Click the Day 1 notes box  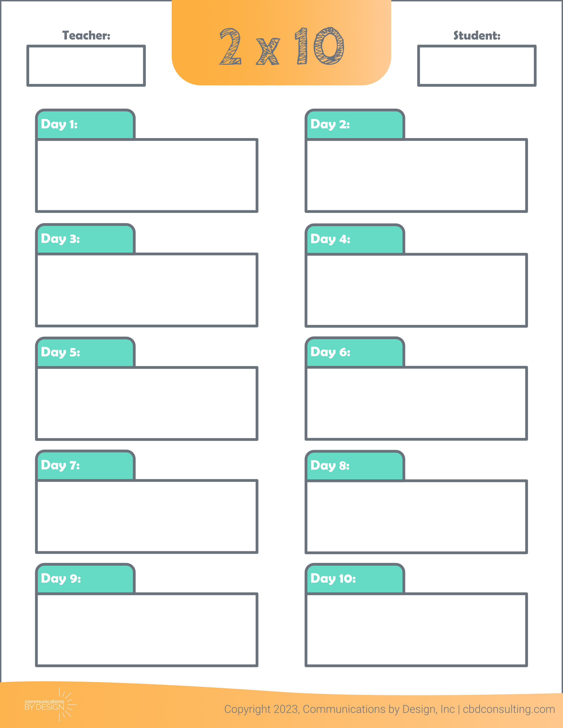tap(147, 175)
